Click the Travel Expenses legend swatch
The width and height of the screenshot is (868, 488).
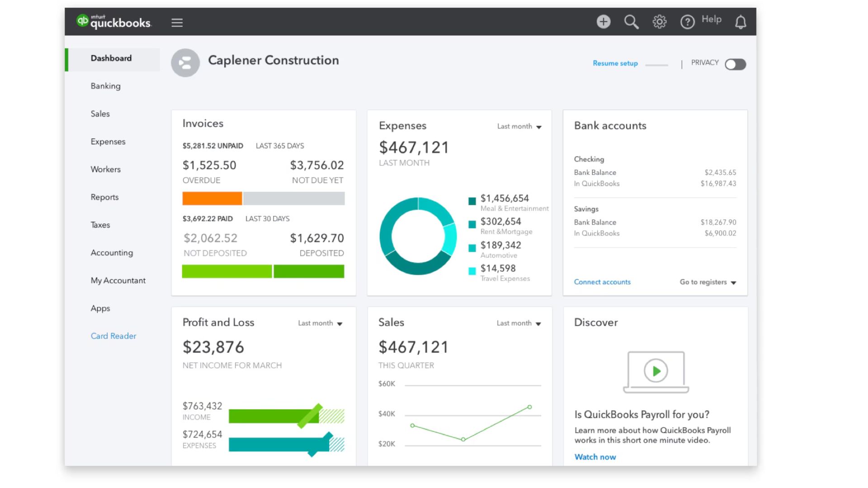[472, 271]
